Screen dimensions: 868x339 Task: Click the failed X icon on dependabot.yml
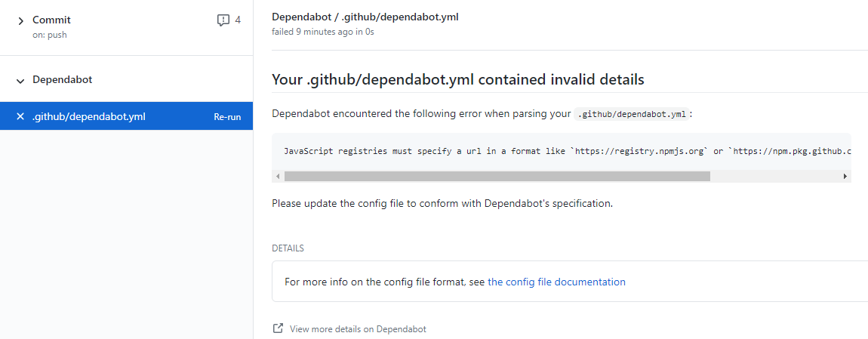coord(20,116)
